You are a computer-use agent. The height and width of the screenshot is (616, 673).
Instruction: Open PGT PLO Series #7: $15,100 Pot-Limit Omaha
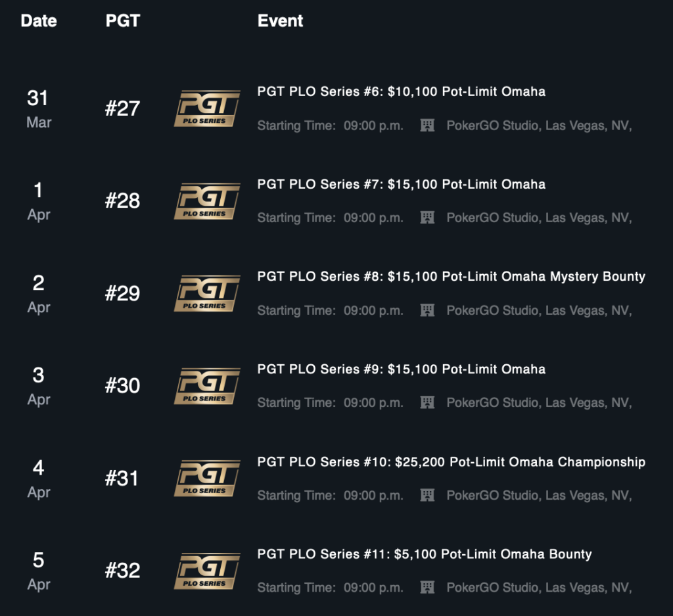402,184
